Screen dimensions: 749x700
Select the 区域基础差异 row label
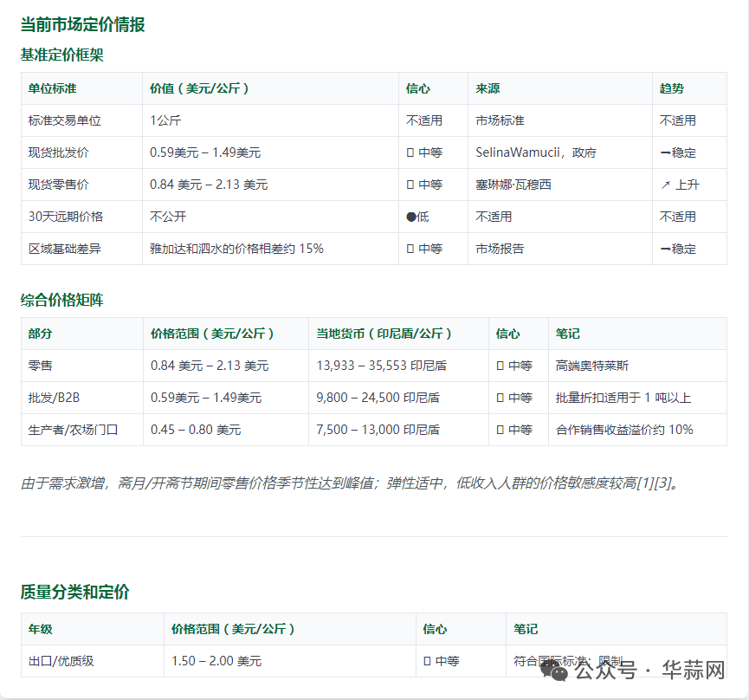tap(64, 249)
